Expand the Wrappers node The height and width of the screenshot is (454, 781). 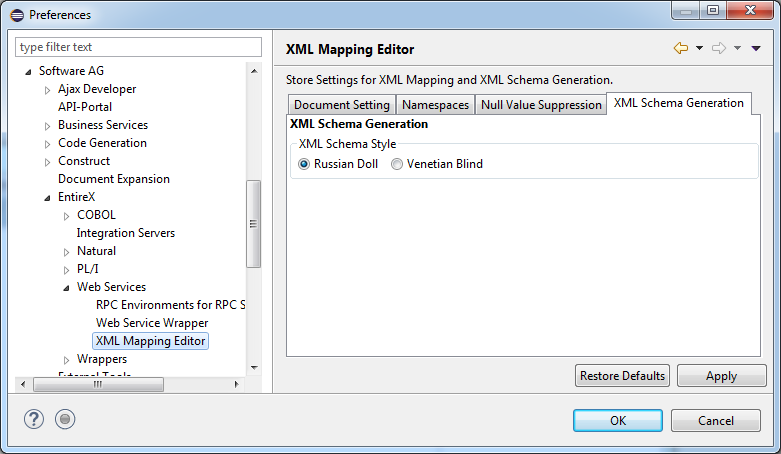click(x=66, y=360)
